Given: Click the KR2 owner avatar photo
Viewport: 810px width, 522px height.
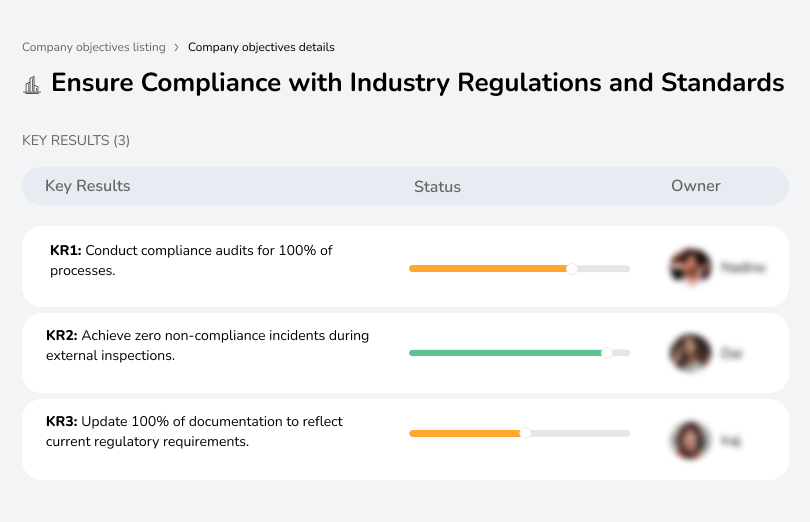Looking at the screenshot, I should pyautogui.click(x=690, y=353).
